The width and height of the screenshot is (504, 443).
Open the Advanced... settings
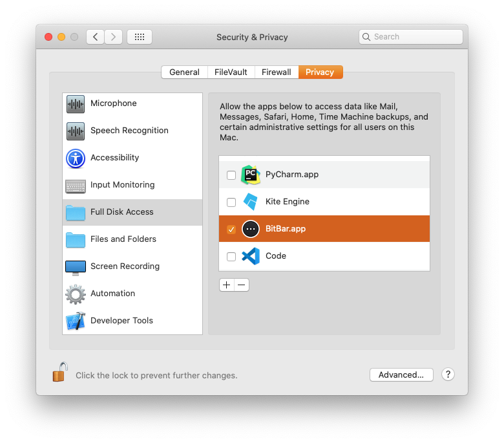pyautogui.click(x=401, y=375)
